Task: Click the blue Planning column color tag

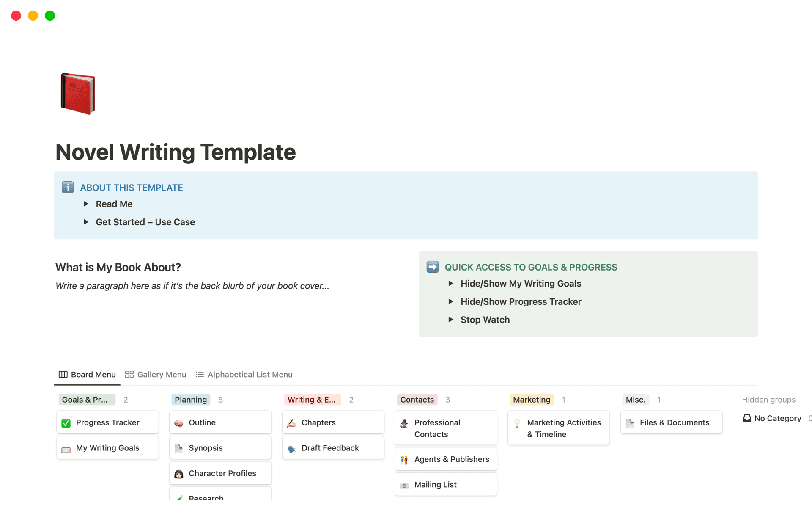Action: 190,399
